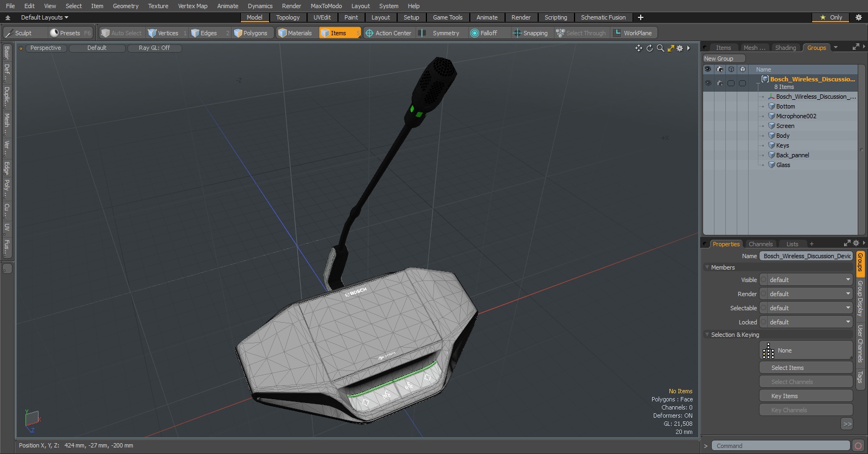Click the Name input field in Properties
Screen dimensions: 868x454
pyautogui.click(x=806, y=256)
